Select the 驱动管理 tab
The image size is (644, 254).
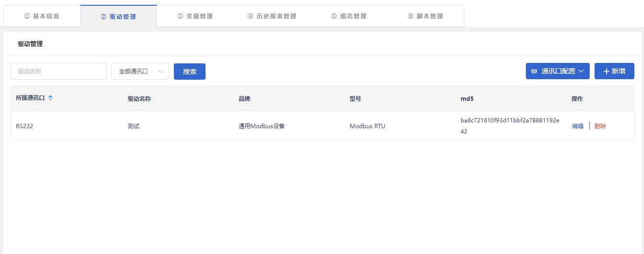(x=118, y=16)
